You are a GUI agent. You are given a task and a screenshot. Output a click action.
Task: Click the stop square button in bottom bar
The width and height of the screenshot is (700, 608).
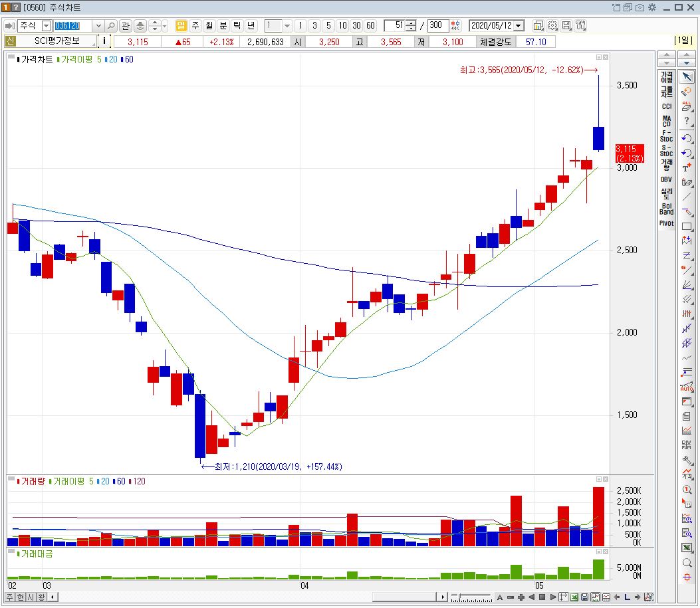542,597
